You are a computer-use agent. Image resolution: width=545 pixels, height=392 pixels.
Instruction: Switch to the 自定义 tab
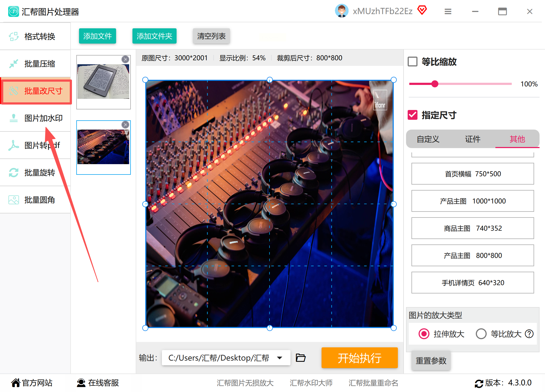[x=428, y=139]
